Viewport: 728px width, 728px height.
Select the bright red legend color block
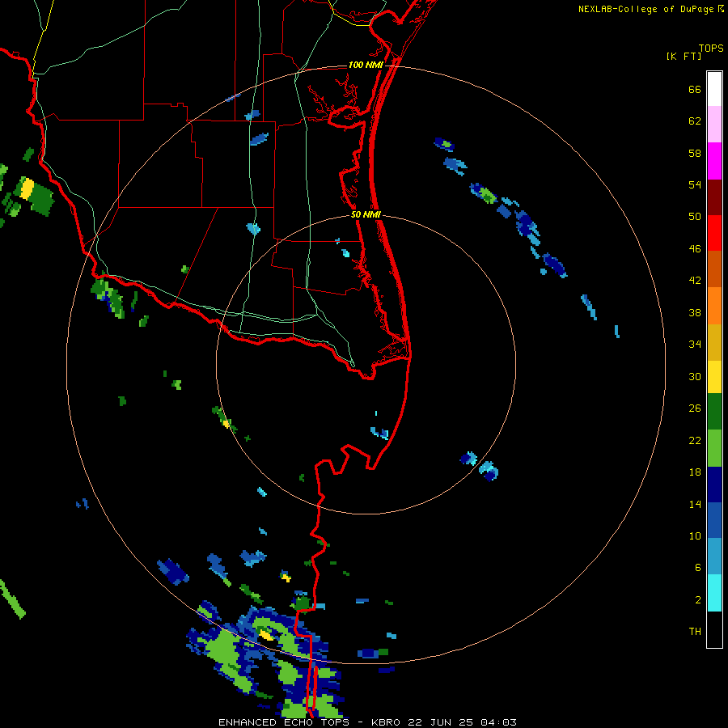pyautogui.click(x=714, y=233)
